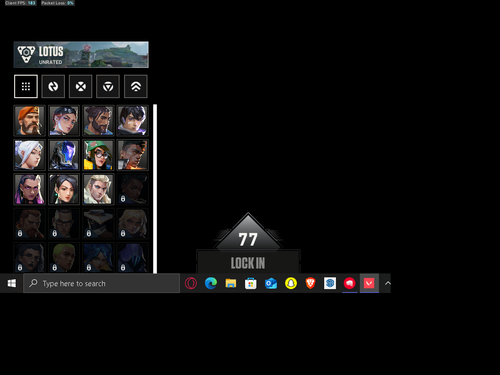Click locked Breach agent portrait

pos(29,223)
